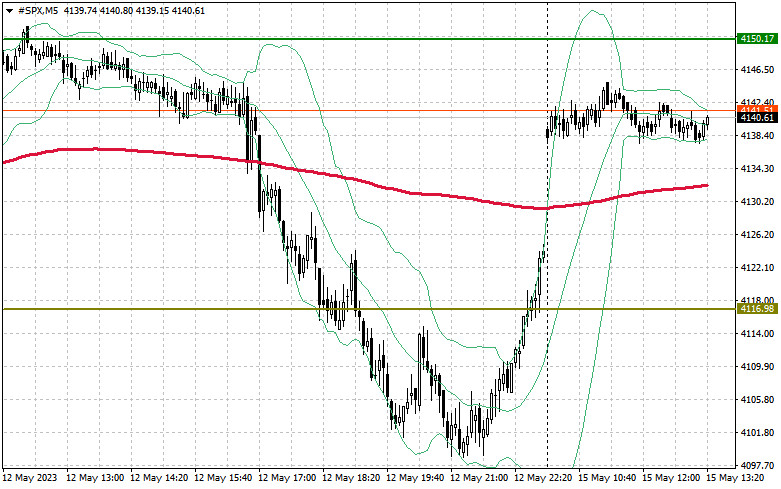This screenshot has width=781, height=489.
Task: Select the orange 4141.51 price label
Action: [x=757, y=106]
